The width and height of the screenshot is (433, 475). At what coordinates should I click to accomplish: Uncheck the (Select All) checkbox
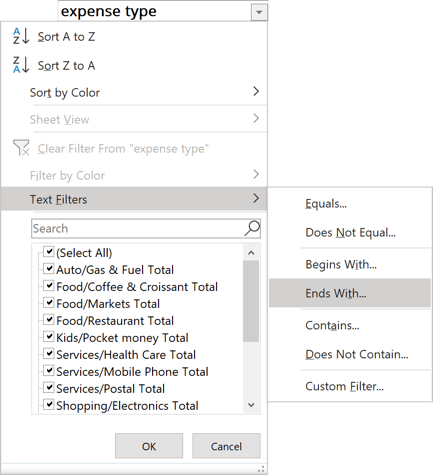[49, 251]
